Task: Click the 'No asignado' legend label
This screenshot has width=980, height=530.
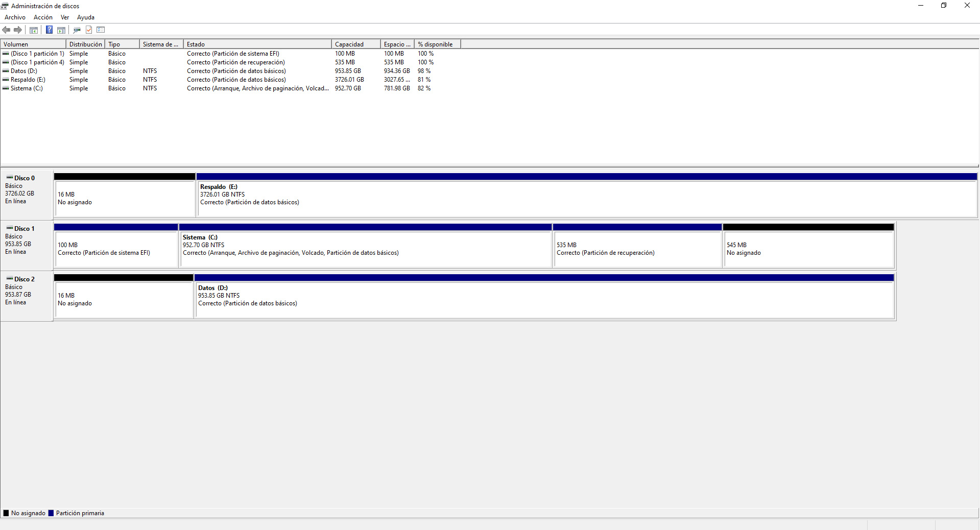Action: click(x=28, y=513)
